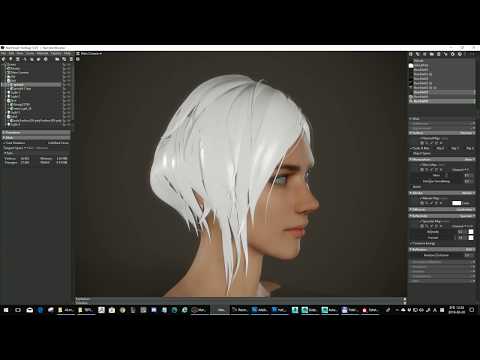Open the Tangent Space dropdown
The height and width of the screenshot is (360, 480).
coord(37,148)
